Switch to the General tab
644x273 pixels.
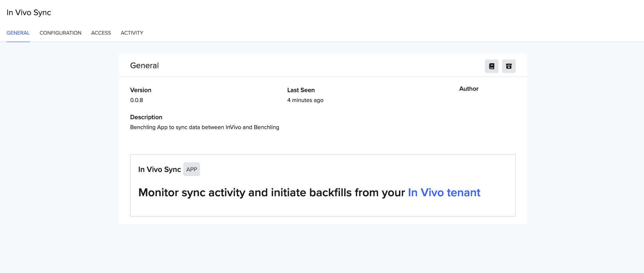coord(18,33)
